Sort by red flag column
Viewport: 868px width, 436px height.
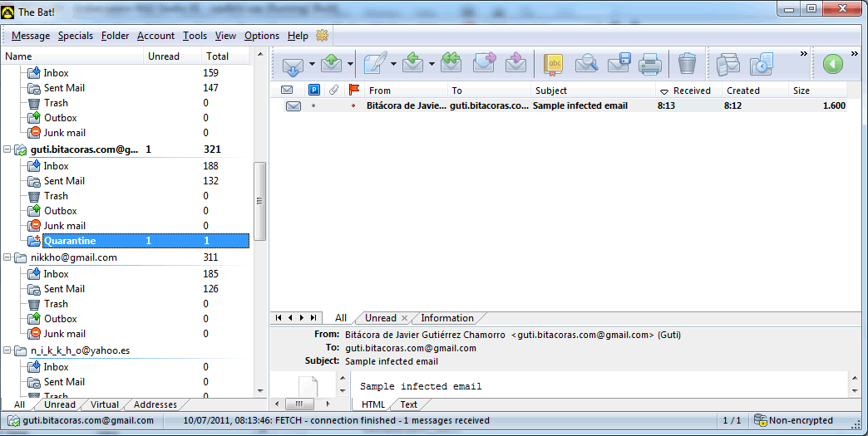point(353,90)
